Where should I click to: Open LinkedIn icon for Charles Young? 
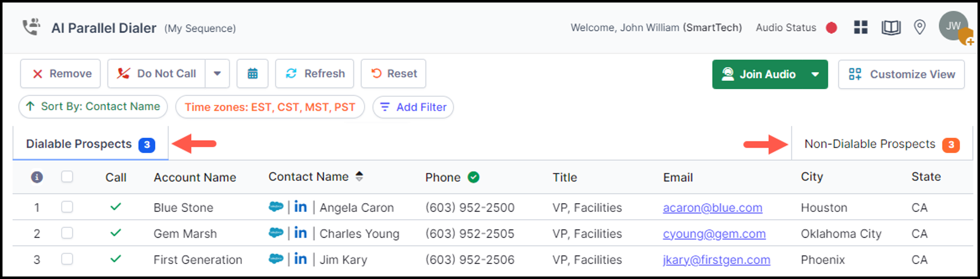tap(301, 233)
